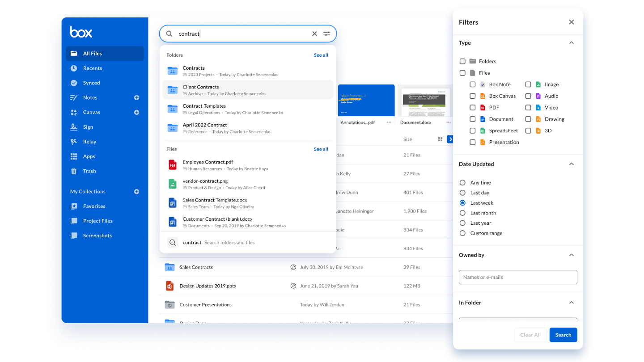Clear the search field with X icon
Image resolution: width=644 pixels, height=362 pixels.
(x=314, y=34)
